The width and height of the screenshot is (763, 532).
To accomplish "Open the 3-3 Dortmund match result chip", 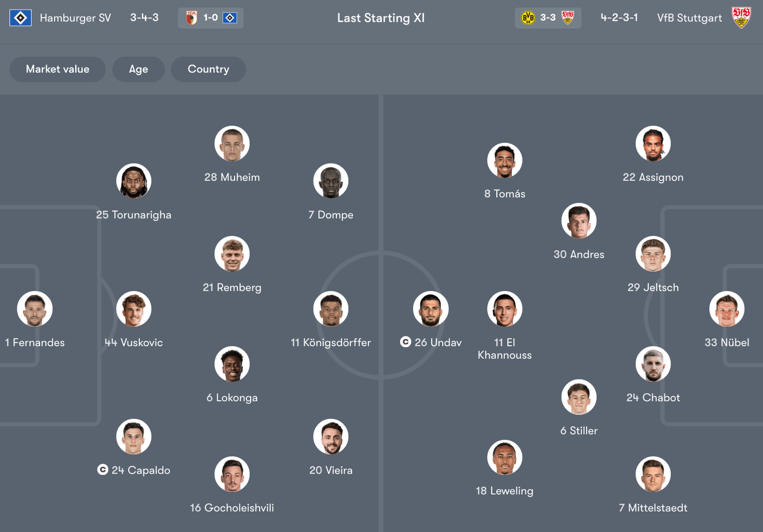I will point(548,17).
